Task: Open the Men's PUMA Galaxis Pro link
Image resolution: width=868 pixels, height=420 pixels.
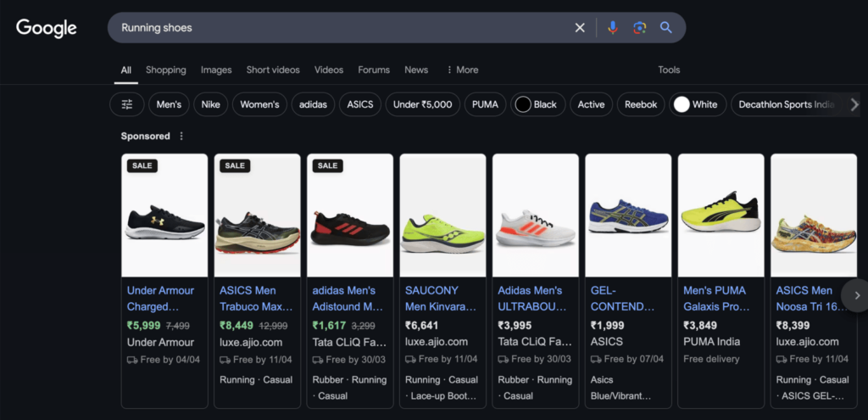Action: click(716, 298)
